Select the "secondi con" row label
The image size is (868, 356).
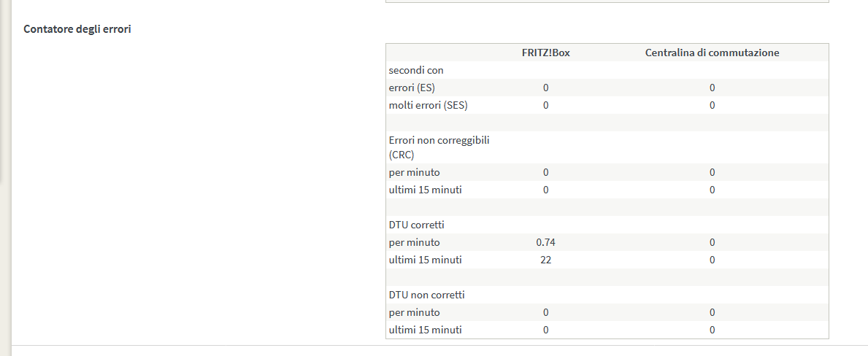pos(416,70)
